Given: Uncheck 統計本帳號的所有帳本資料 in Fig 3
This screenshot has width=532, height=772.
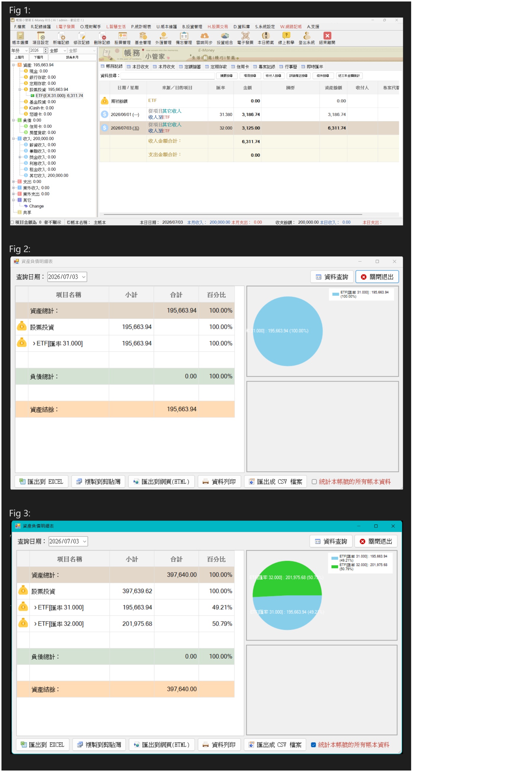Looking at the screenshot, I should [x=313, y=745].
